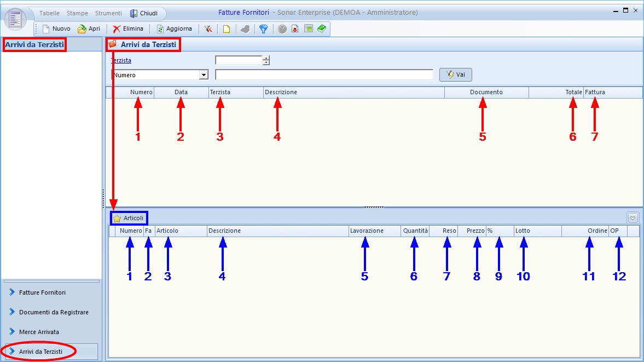The image size is (644, 362).
Task: Sort by the Totale column header
Action: tap(573, 93)
